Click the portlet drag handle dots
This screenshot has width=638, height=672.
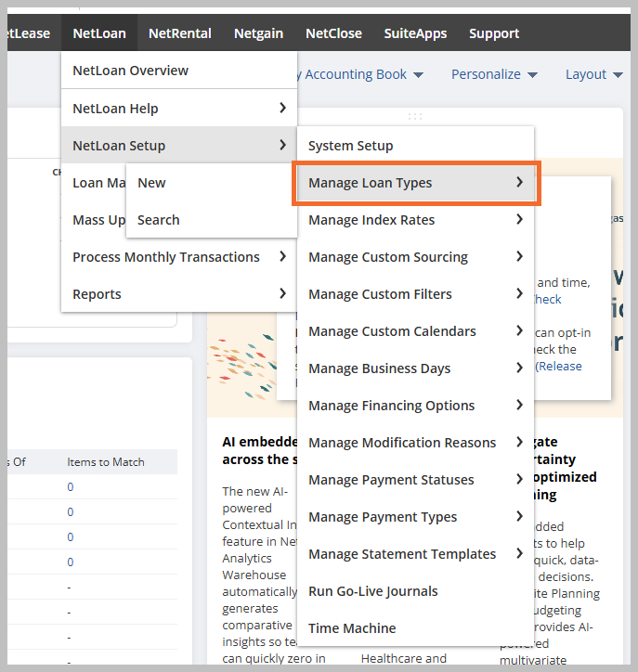[415, 116]
